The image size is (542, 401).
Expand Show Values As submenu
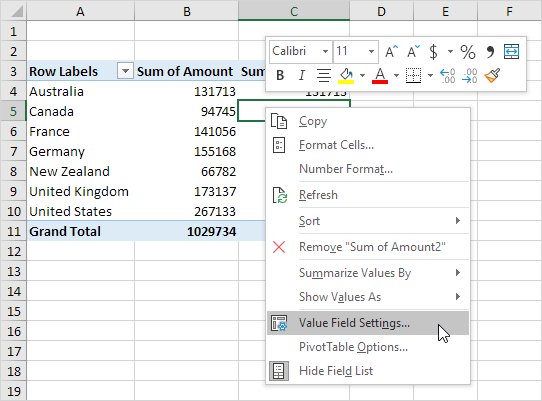point(368,297)
